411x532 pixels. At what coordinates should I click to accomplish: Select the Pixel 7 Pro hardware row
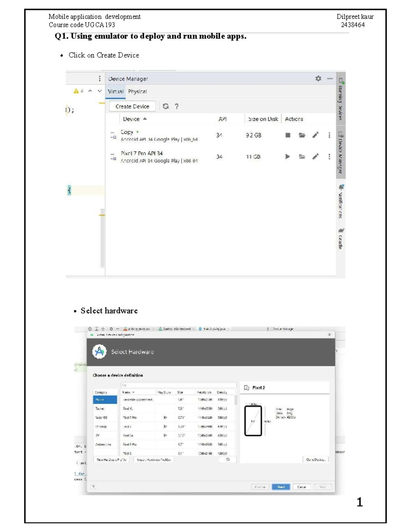(178, 418)
